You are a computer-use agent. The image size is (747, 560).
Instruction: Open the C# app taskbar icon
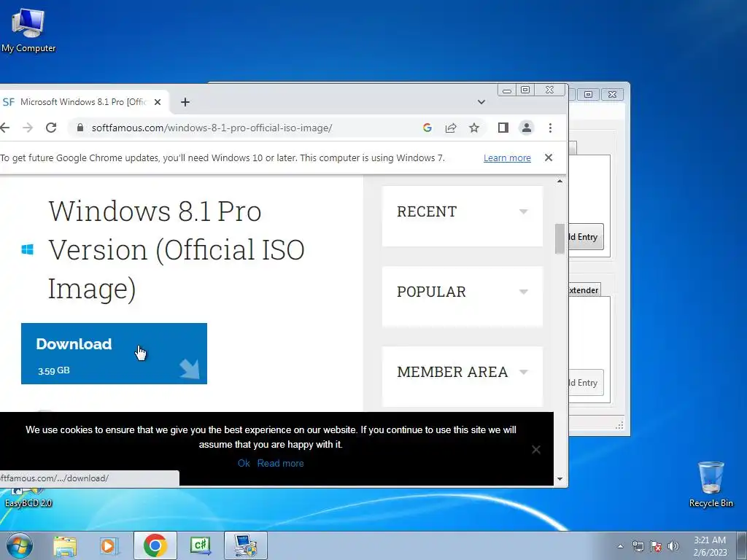[x=200, y=545]
